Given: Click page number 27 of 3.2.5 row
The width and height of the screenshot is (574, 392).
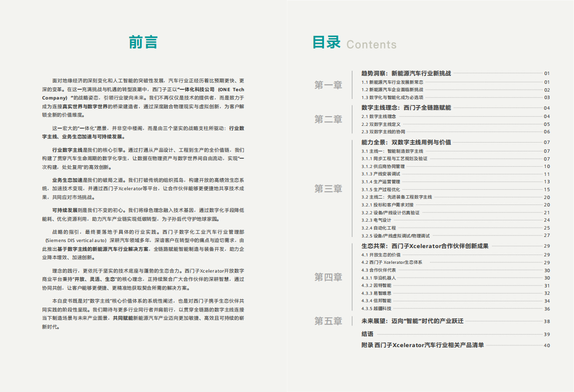Looking at the screenshot, I should pos(547,236).
